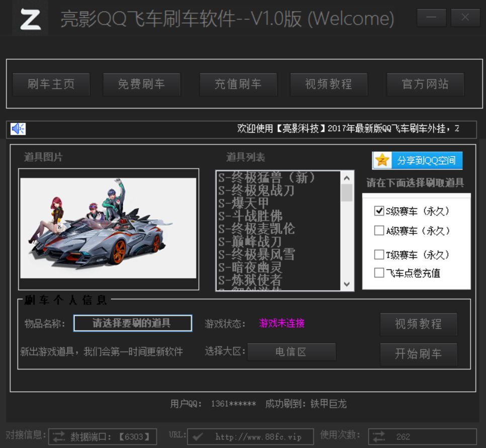Minimize the 亮影QQ飞车 window

432,18
